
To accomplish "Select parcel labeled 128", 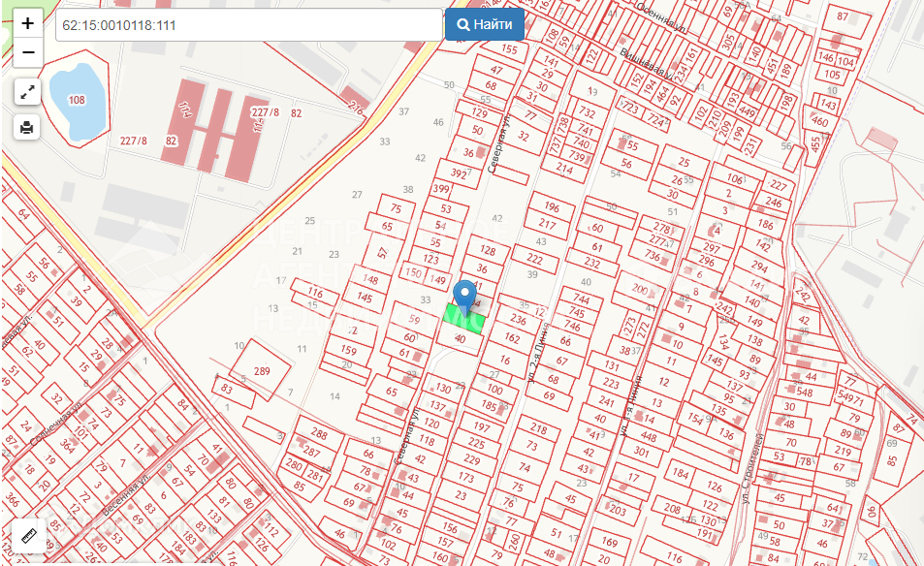I will pyautogui.click(x=488, y=250).
